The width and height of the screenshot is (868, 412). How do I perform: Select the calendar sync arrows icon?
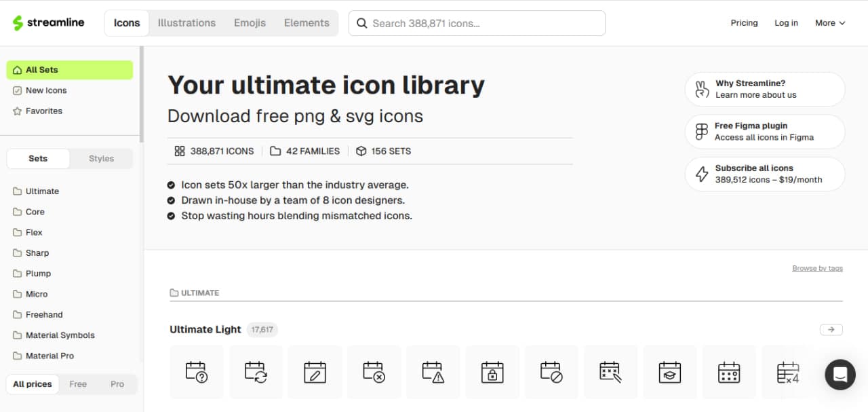256,372
